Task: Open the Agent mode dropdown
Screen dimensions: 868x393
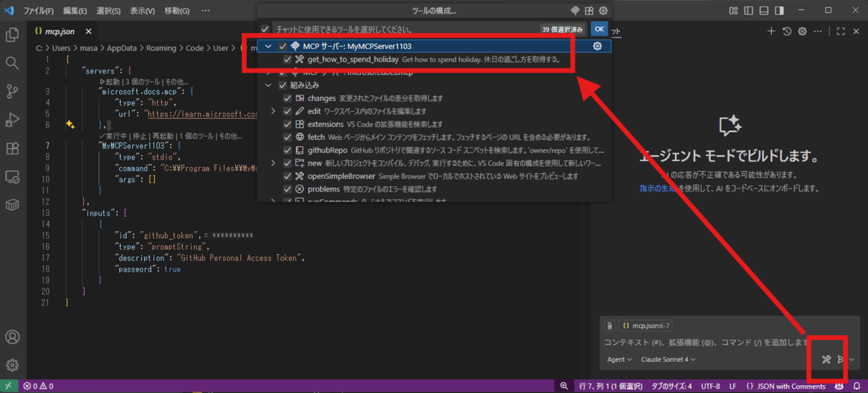Action: click(619, 359)
